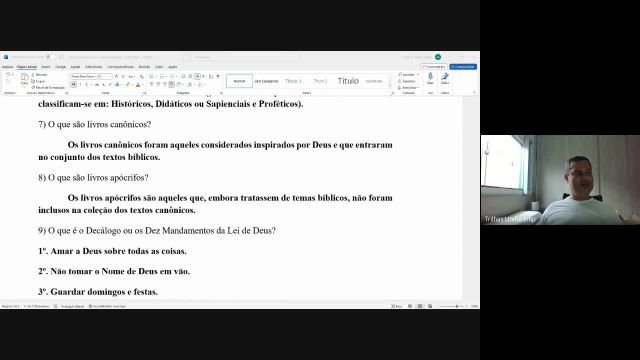
Task: Toggle justified paragraph alignment
Action: pyautogui.click(x=171, y=84)
